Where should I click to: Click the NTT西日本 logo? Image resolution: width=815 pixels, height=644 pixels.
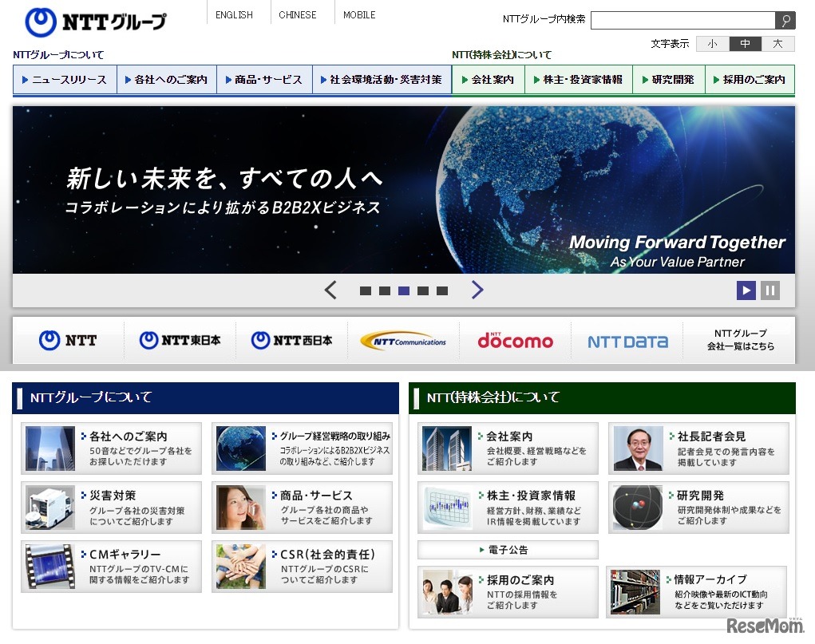tap(292, 340)
